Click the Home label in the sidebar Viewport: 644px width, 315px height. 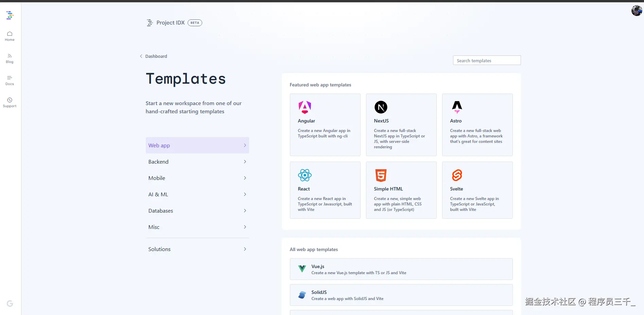tap(10, 40)
